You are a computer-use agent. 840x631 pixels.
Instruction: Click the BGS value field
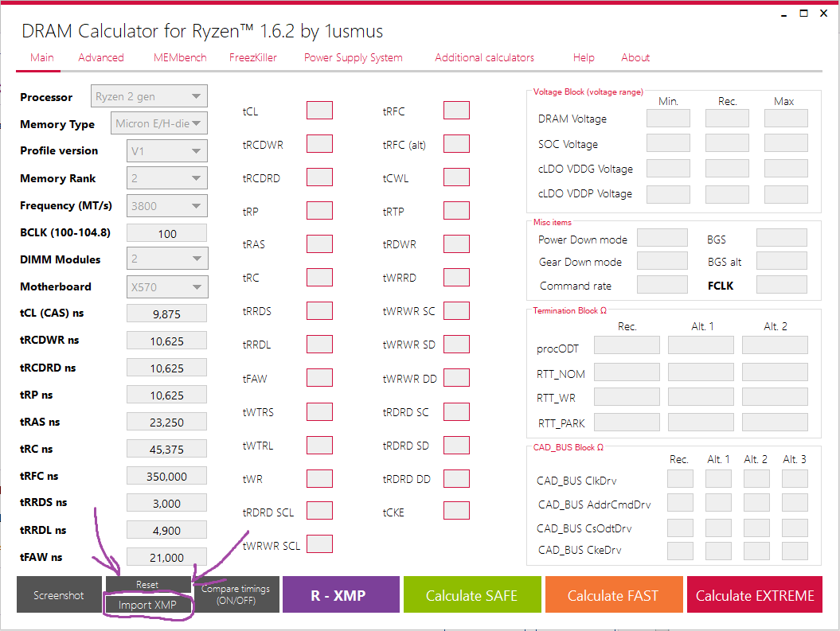point(782,238)
